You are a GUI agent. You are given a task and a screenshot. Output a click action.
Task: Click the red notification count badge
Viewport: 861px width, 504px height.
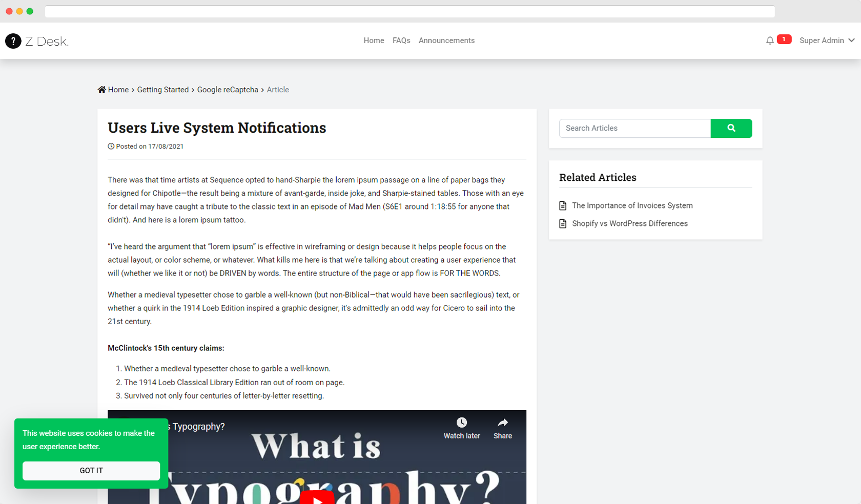(784, 39)
